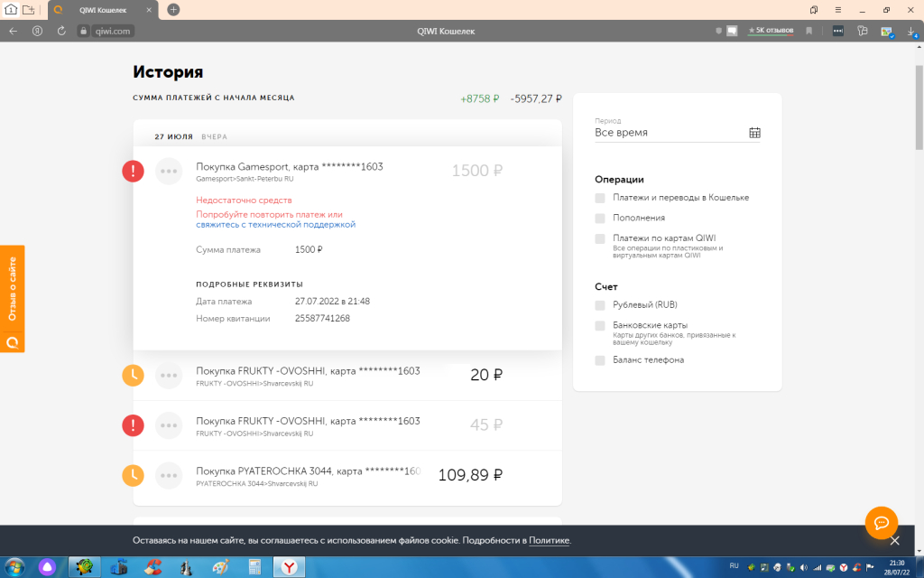Collapse the Покупка Gamesport transaction header

point(347,171)
